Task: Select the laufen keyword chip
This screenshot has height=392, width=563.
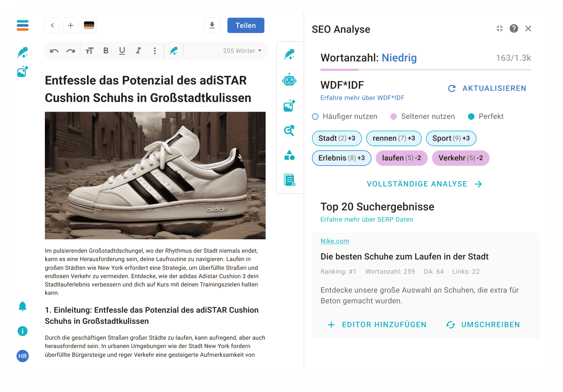Action: point(402,158)
